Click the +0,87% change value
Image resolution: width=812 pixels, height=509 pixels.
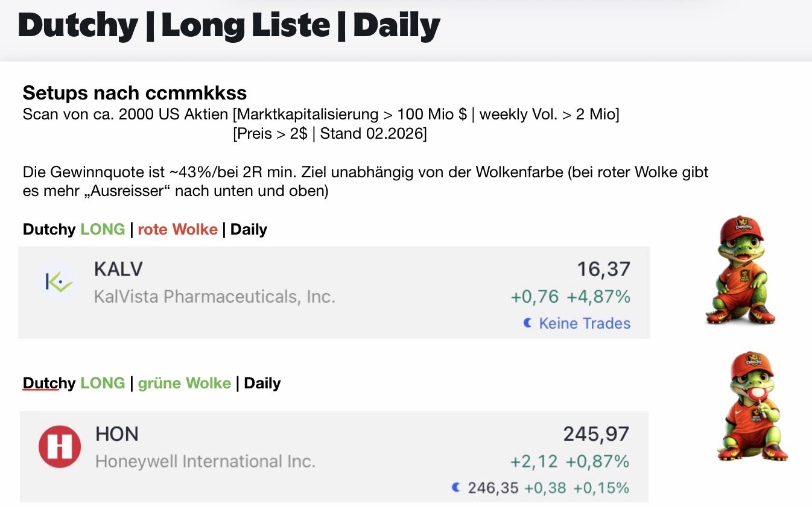coord(597,462)
